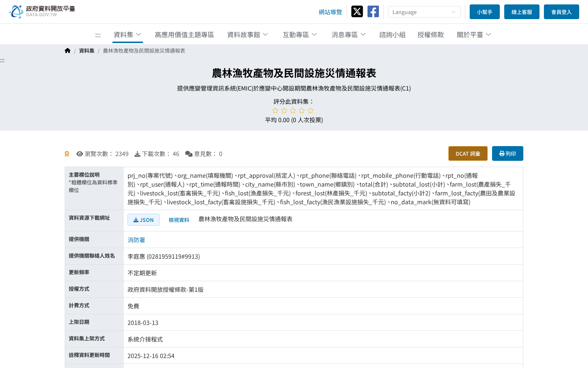The height and width of the screenshot is (368, 588).
Task: Click the 免費 fee value
Action: 133,306
